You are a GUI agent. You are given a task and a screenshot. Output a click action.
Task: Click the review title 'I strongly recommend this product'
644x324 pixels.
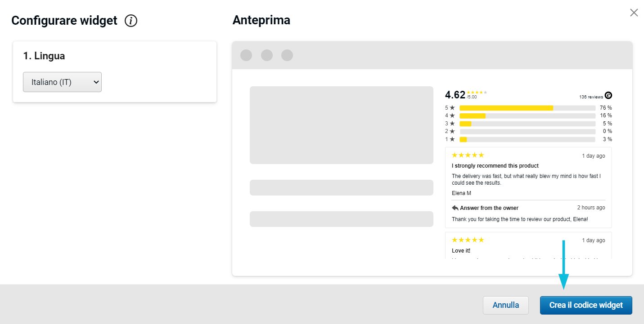coord(495,166)
